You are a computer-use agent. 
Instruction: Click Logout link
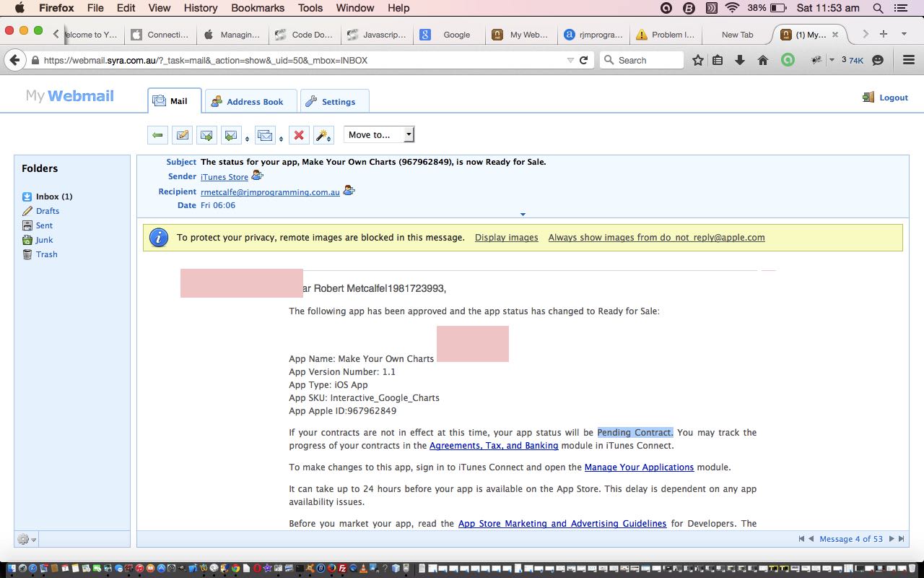click(x=886, y=98)
